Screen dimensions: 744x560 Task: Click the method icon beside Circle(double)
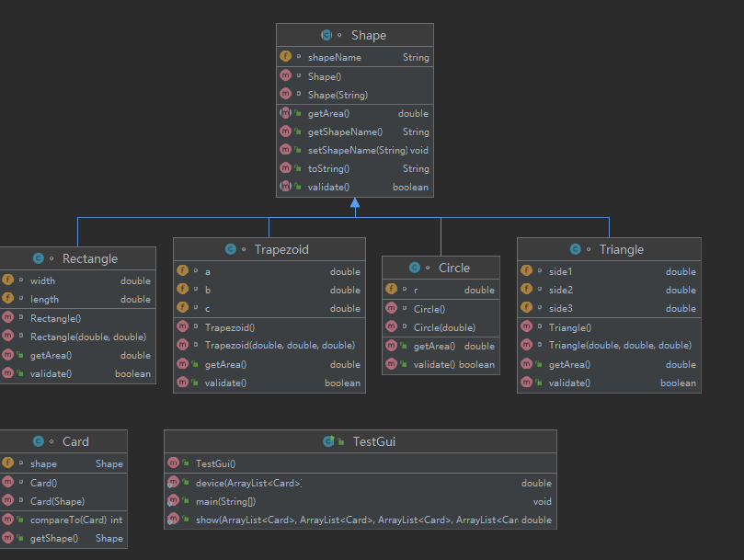[x=391, y=326]
